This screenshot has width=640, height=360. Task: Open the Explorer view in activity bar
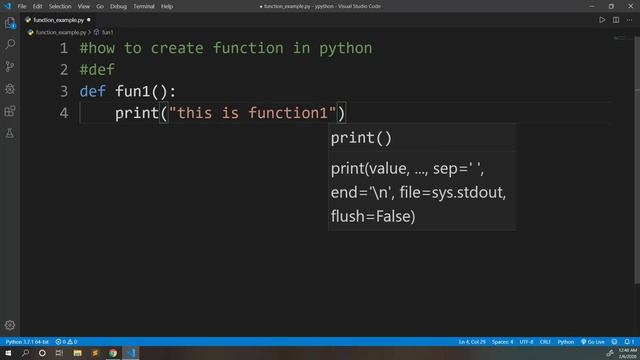point(10,22)
